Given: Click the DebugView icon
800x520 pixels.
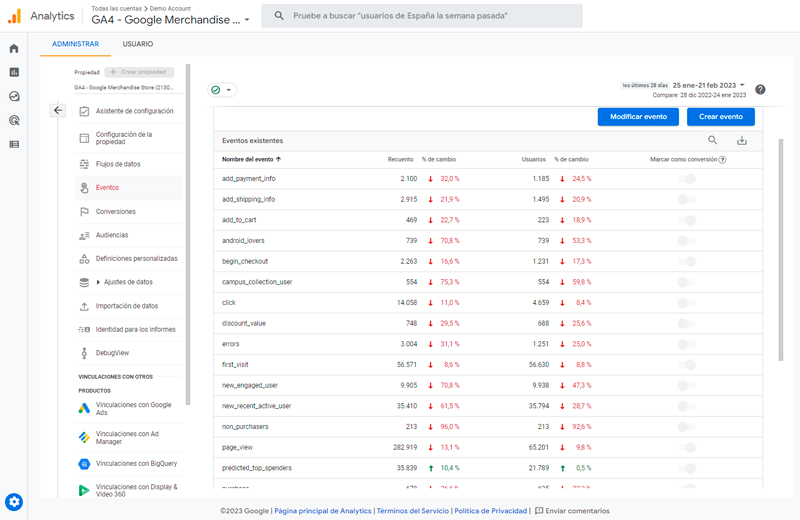Looking at the screenshot, I should click(x=84, y=353).
